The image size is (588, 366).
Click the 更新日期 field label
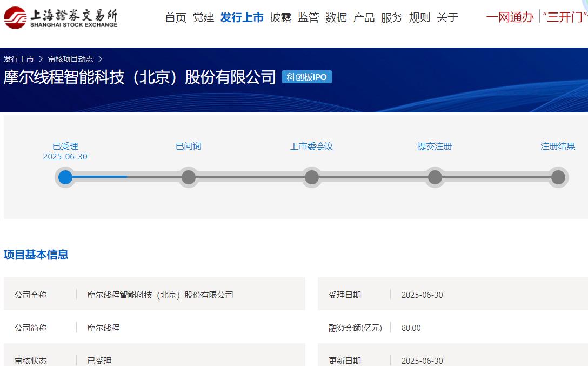coord(345,361)
